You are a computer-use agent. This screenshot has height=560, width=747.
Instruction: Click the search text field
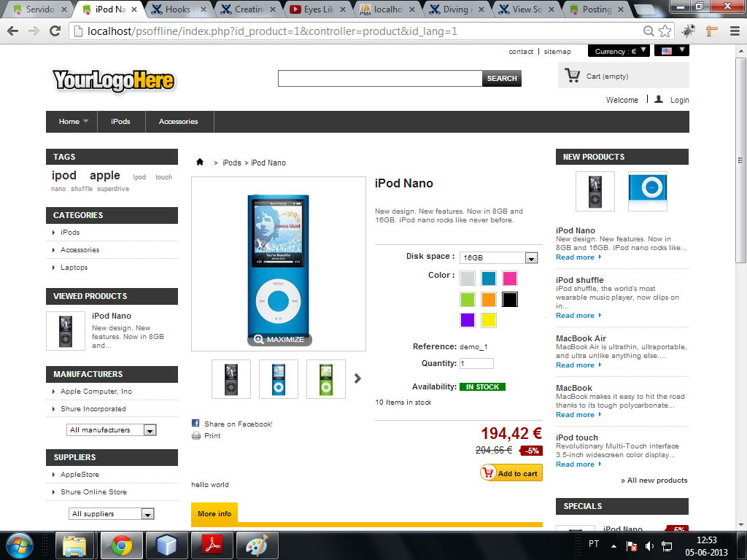coord(379,78)
